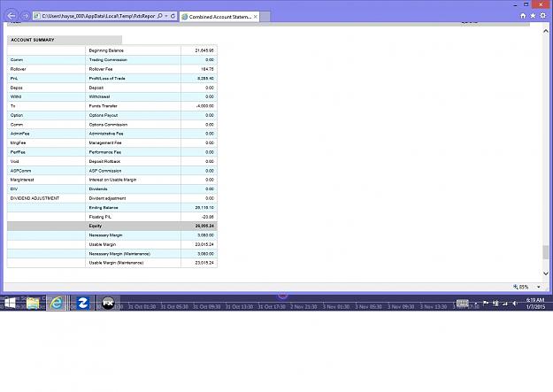Click the Funds Transfer value -4,000.00
553x392 pixels.
click(204, 106)
